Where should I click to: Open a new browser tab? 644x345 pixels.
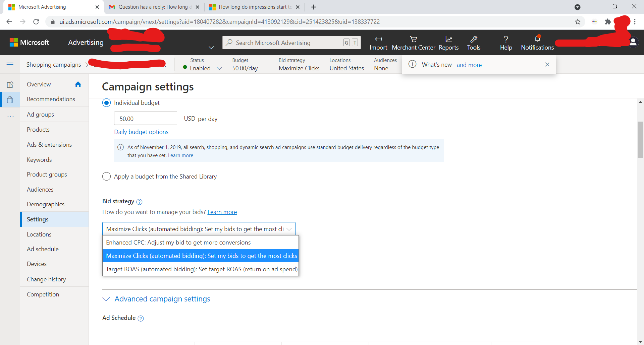314,7
